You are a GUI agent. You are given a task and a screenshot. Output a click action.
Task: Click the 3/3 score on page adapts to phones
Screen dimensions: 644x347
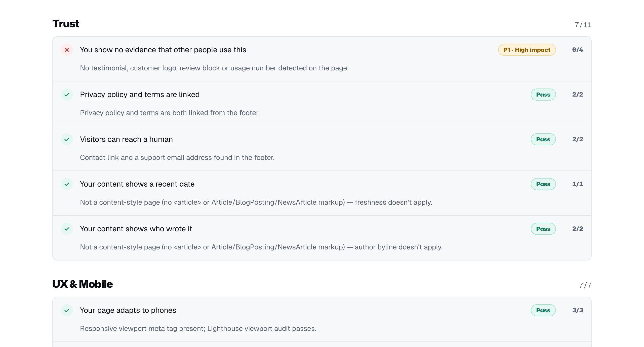577,310
